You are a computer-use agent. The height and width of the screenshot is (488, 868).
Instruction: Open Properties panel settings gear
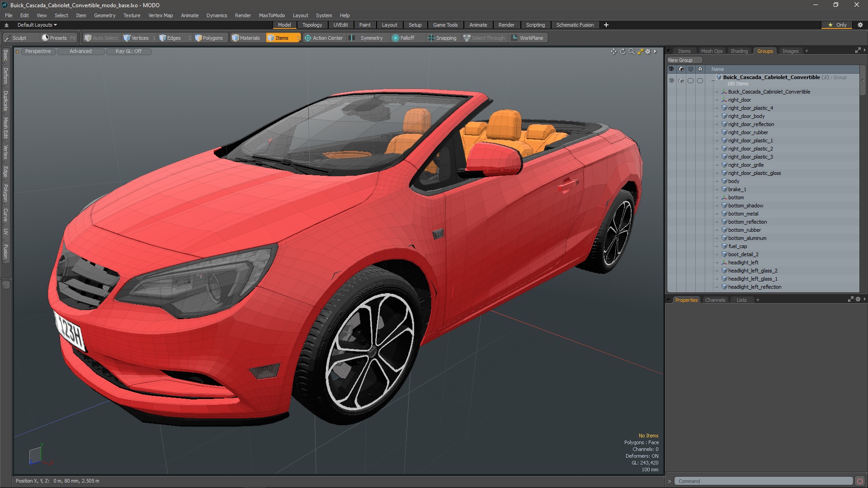pyautogui.click(x=858, y=300)
